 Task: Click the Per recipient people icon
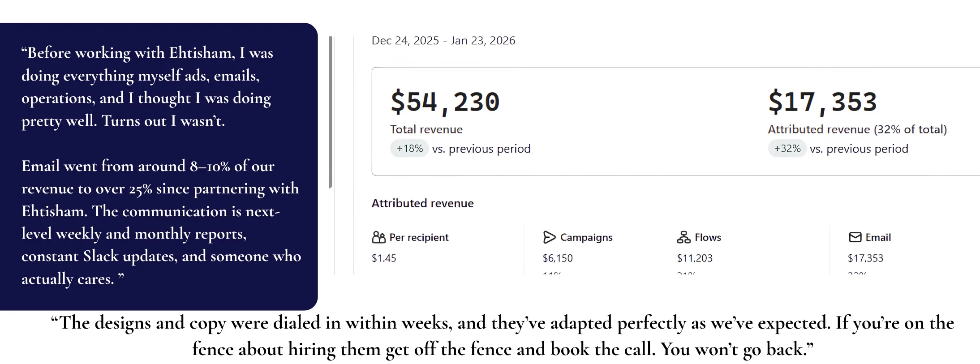tap(378, 237)
